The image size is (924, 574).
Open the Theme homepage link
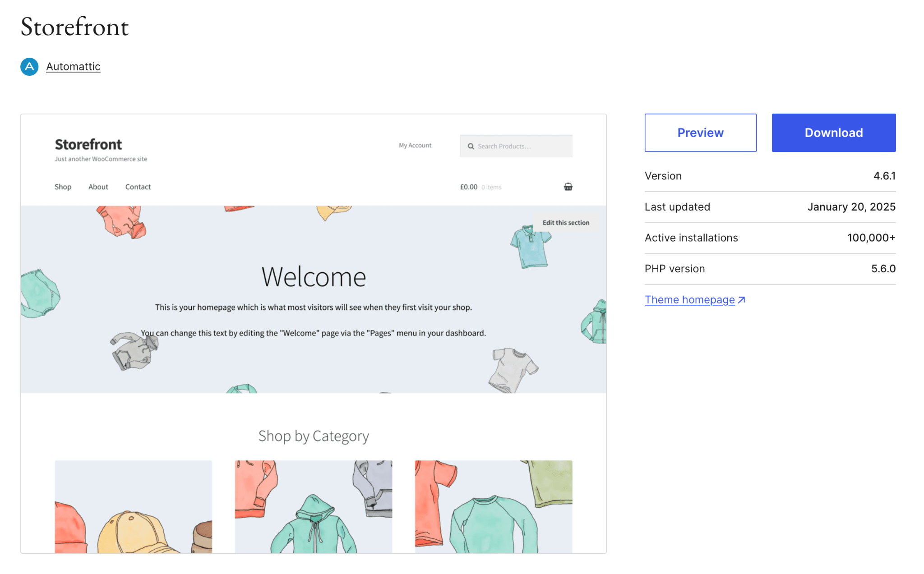pos(689,300)
